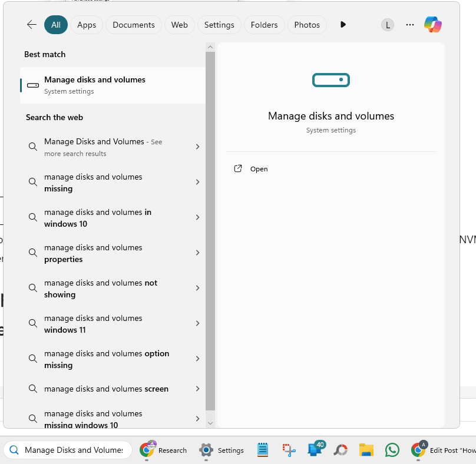Expand chevron for 'not showing' suggestion

pos(197,288)
